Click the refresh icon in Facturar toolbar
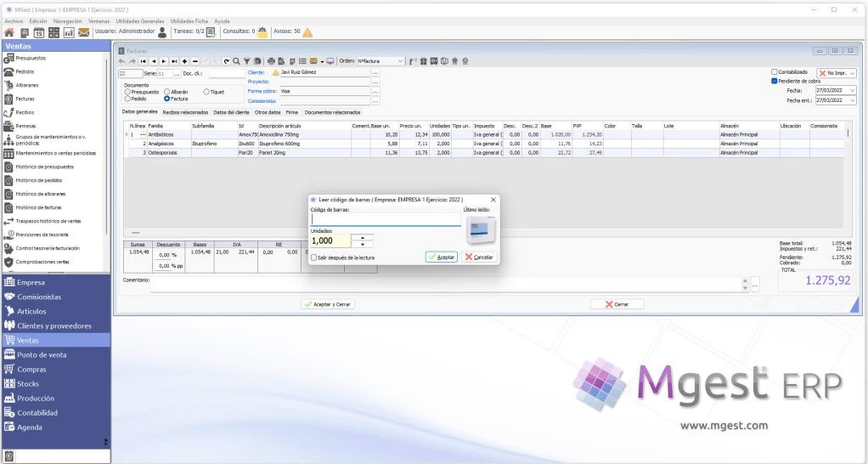Screen dimensions: 868x464 point(227,61)
